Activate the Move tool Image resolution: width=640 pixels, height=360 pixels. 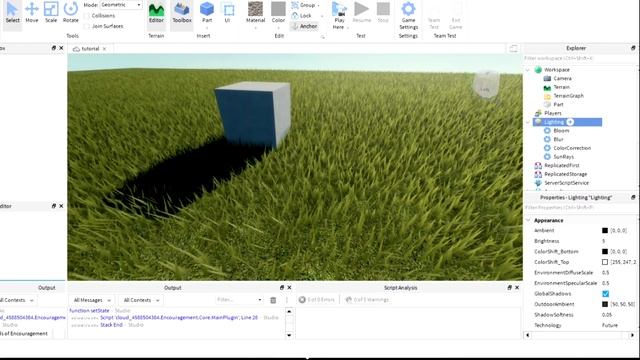point(31,13)
